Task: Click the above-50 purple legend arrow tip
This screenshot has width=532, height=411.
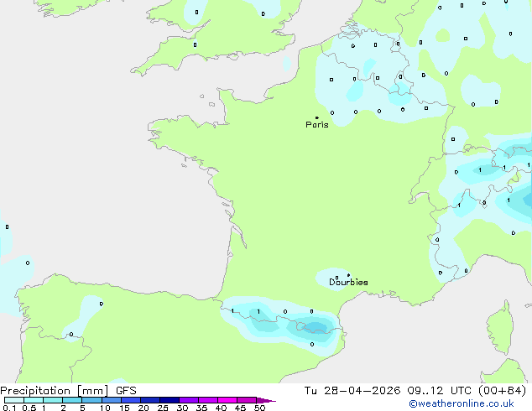Action: click(266, 400)
